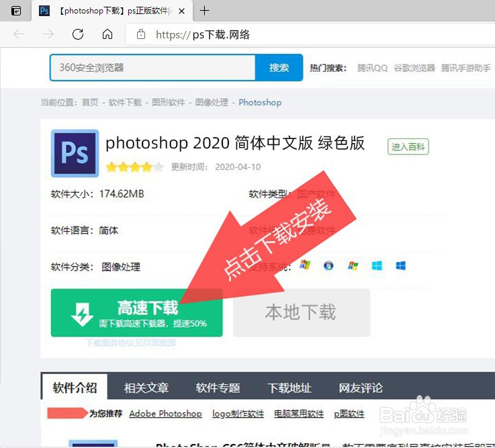This screenshot has height=448, width=495.
Task: Open tab actions menu icon at top-left
Action: 16,11
